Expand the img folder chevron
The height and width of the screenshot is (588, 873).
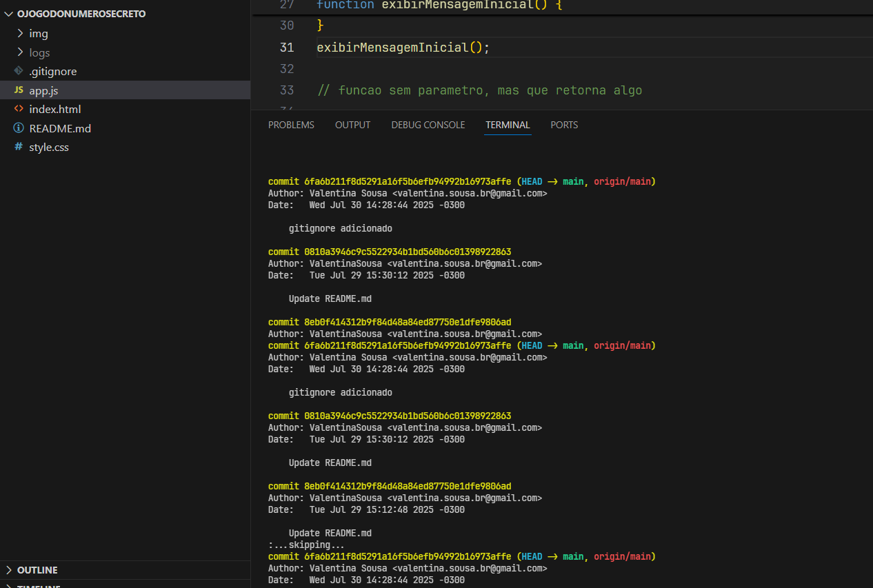(x=20, y=33)
